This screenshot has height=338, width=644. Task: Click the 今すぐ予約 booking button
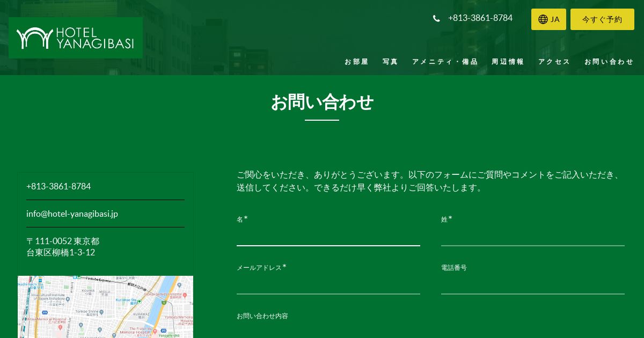[x=602, y=19]
